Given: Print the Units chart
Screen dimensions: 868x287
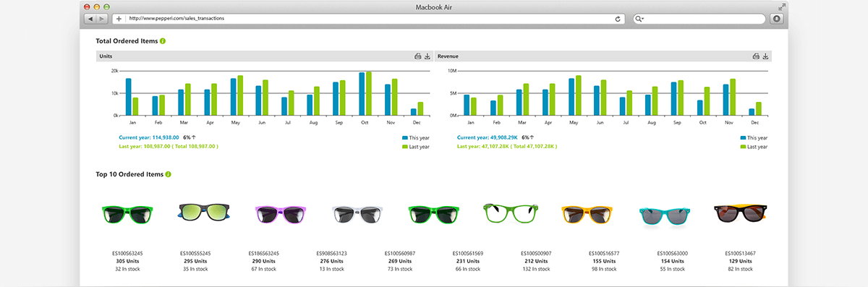Looking at the screenshot, I should point(417,56).
